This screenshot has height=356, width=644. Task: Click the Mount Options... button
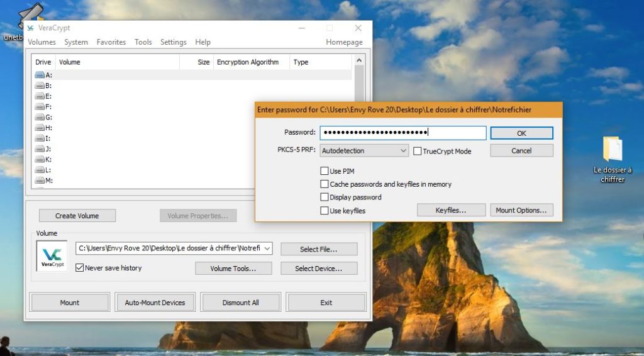[521, 210]
